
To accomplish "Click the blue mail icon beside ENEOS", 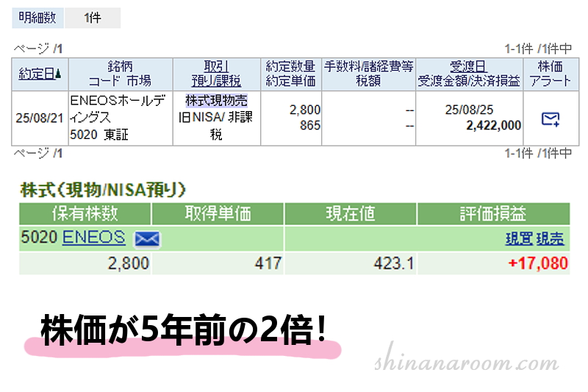I will coord(148,239).
